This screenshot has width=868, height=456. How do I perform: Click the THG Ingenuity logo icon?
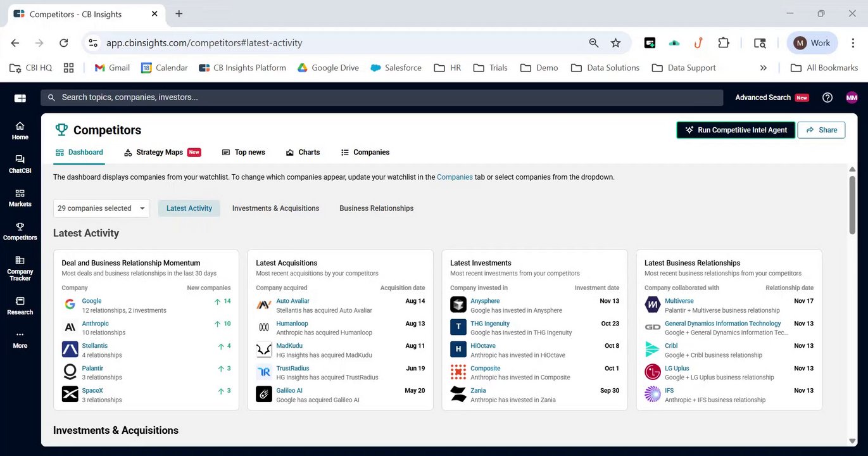(458, 327)
